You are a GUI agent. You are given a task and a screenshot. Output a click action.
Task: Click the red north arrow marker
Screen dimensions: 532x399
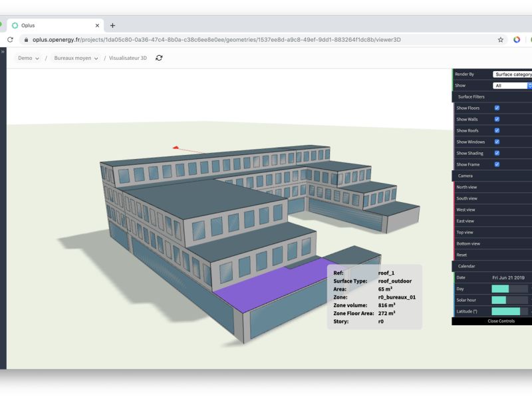click(x=176, y=148)
